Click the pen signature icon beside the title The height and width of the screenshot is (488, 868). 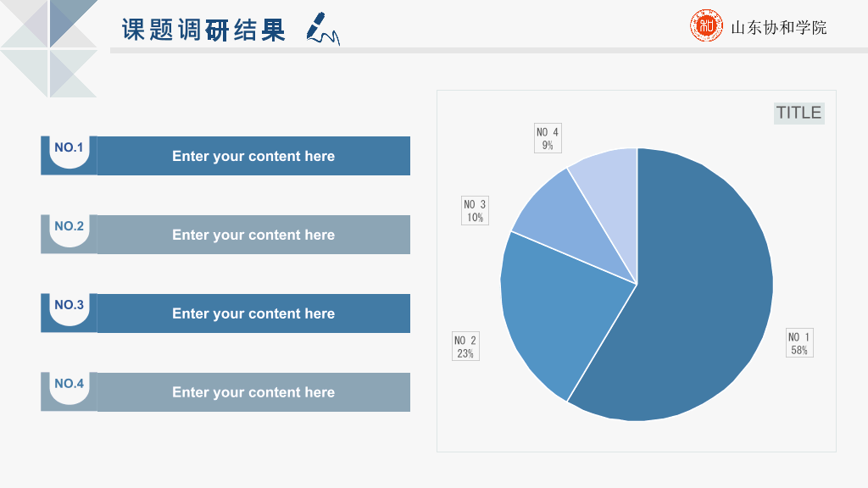[x=323, y=28]
